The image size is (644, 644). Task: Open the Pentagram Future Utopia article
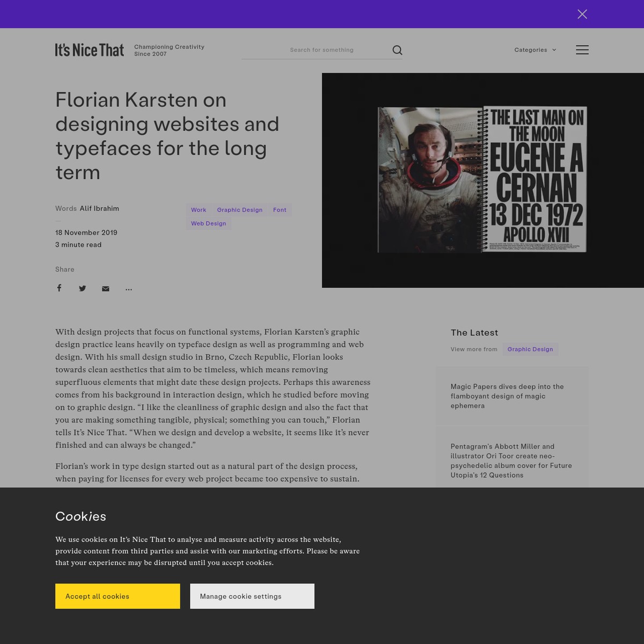511,460
